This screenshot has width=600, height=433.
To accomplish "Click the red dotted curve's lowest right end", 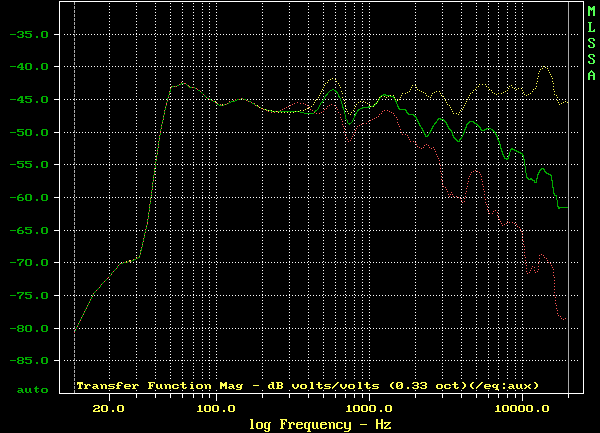I will click(x=566, y=319).
